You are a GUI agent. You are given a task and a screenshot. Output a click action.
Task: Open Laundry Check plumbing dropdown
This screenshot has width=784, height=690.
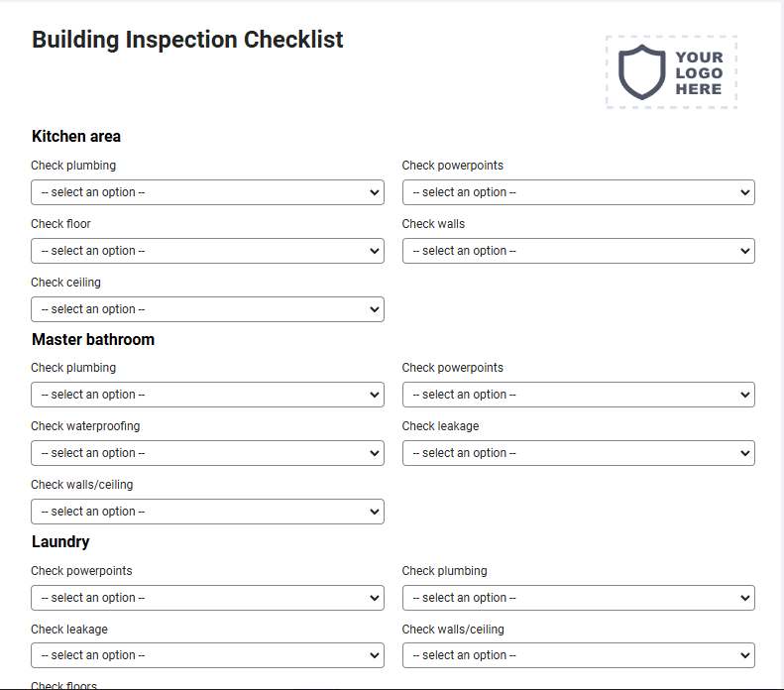pos(579,598)
